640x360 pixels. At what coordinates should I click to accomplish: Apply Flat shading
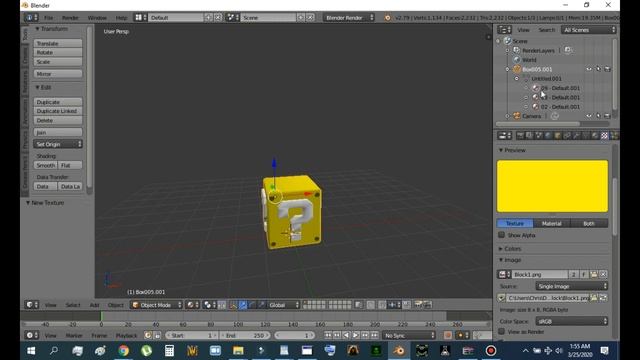[x=70, y=165]
